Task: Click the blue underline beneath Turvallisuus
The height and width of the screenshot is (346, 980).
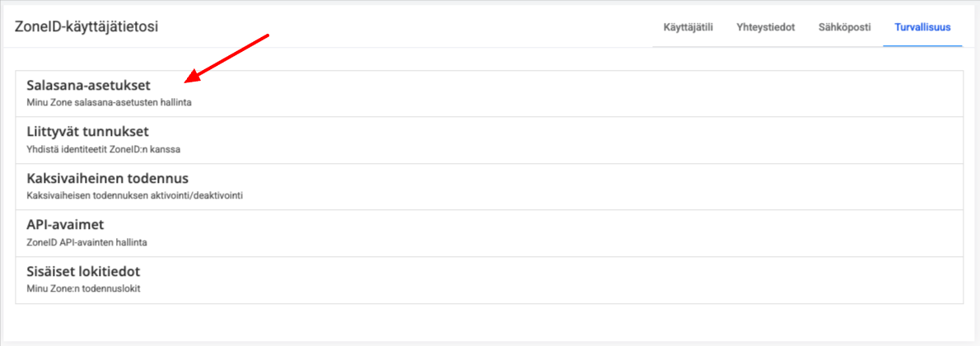Action: (922, 46)
